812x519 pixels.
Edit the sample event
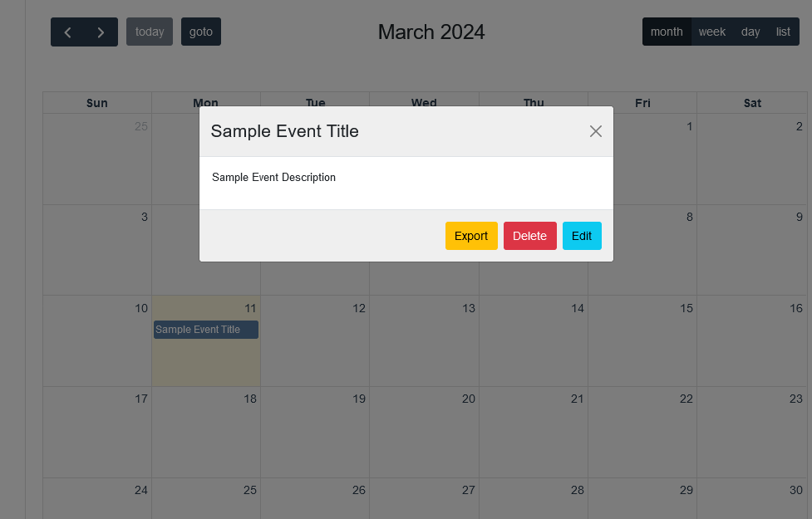point(582,236)
